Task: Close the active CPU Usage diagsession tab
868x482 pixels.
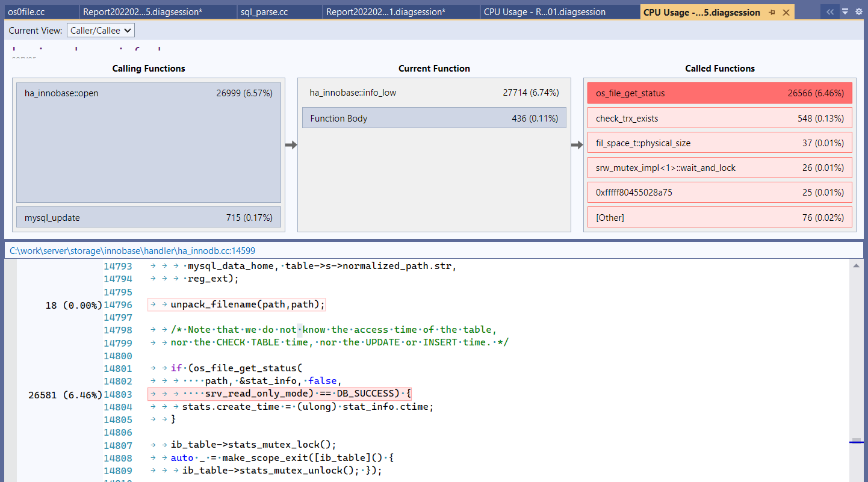Action: pos(786,13)
